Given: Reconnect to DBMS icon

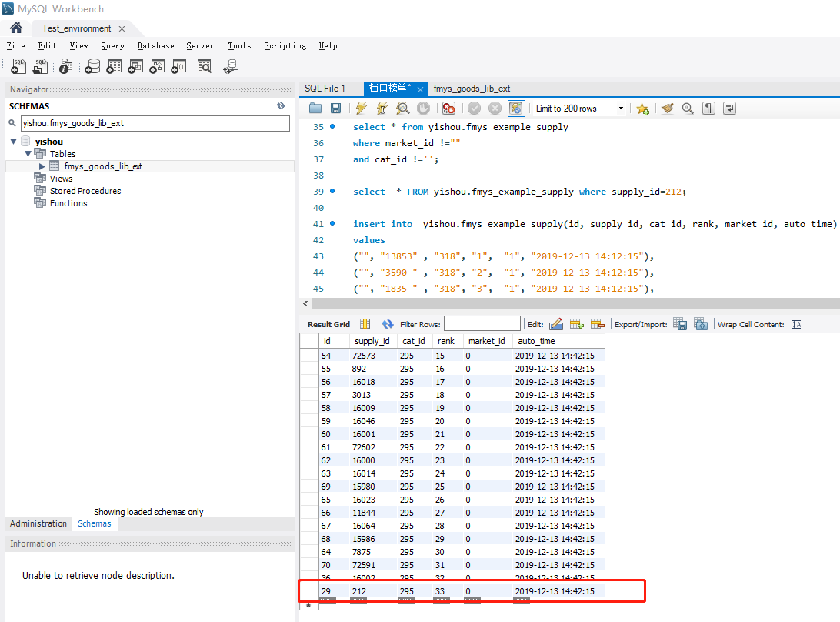Looking at the screenshot, I should pyautogui.click(x=230, y=66).
